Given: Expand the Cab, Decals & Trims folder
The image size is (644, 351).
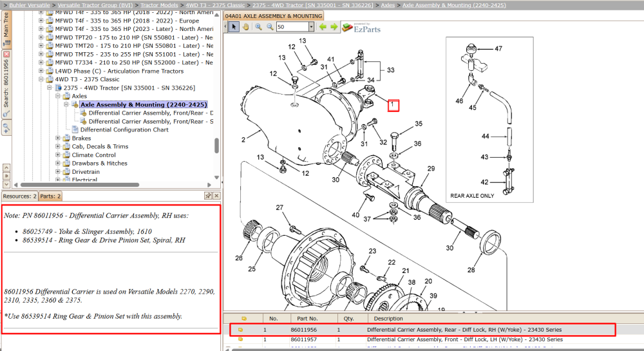Looking at the screenshot, I should tap(58, 147).
